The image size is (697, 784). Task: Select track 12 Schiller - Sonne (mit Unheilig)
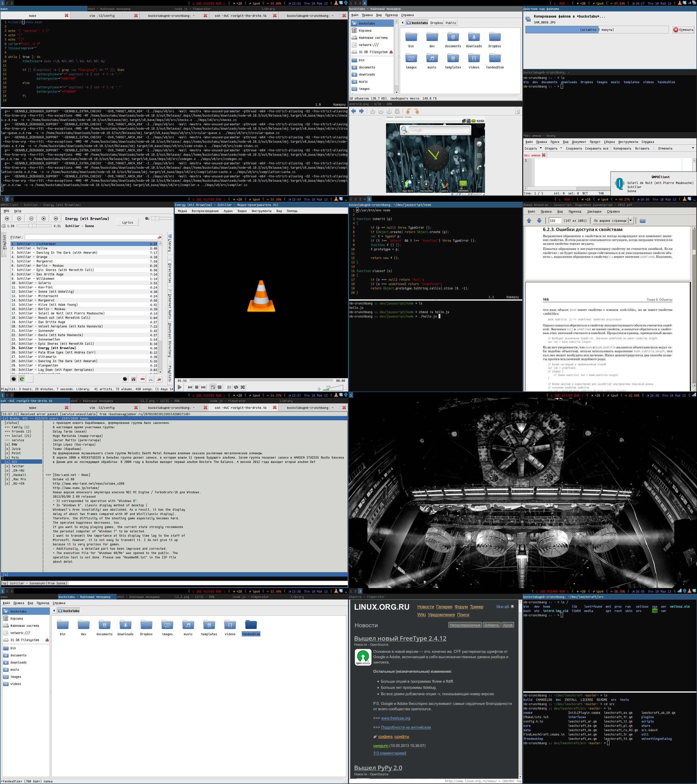pyautogui.click(x=84, y=291)
